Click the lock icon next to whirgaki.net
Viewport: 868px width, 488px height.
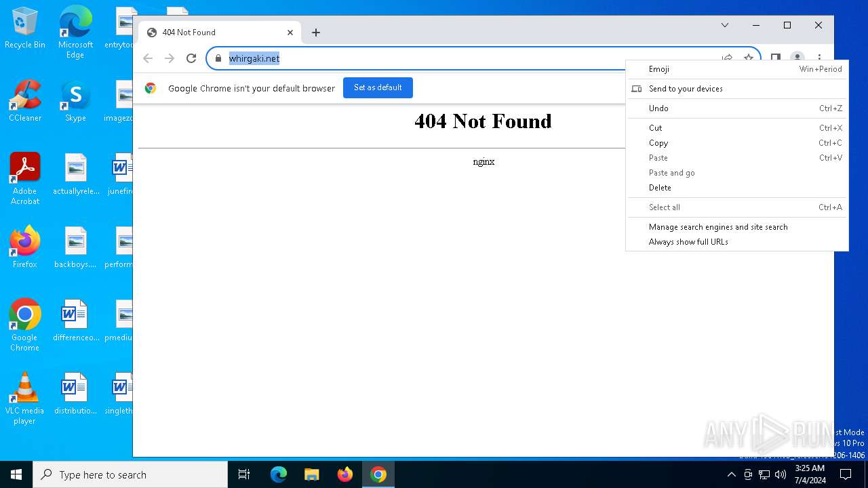click(218, 58)
